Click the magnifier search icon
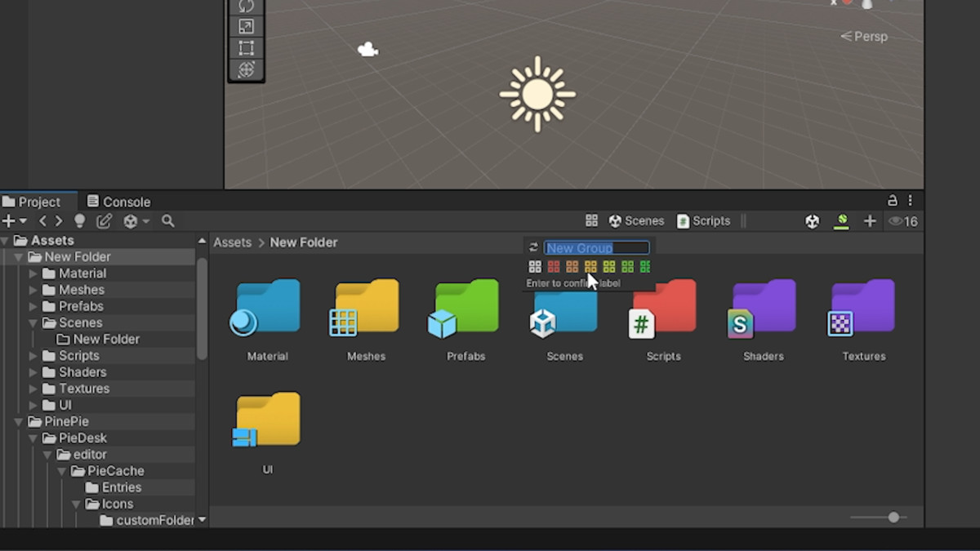 click(168, 221)
